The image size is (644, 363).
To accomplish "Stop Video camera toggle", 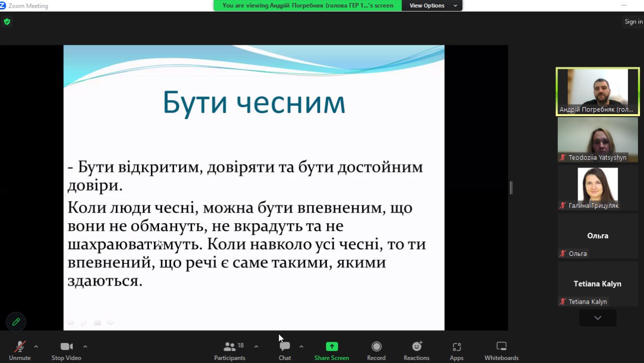I will click(x=66, y=350).
